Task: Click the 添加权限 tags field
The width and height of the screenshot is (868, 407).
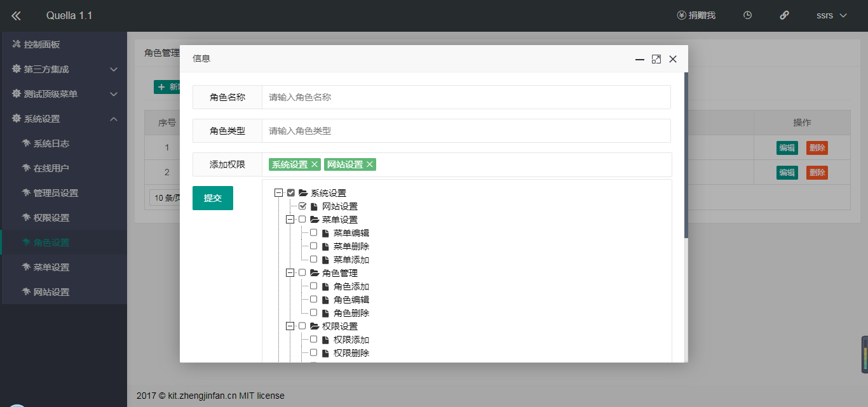Action: (x=467, y=164)
